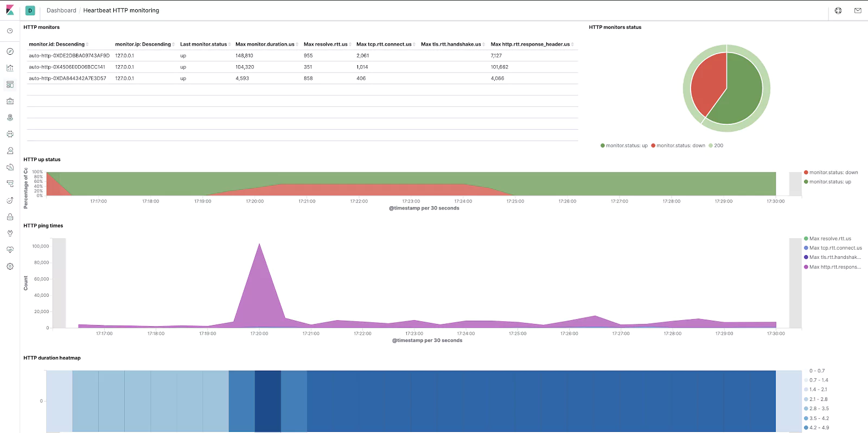
Task: Open the SIEM lock icon in sidebar
Action: pos(10,217)
